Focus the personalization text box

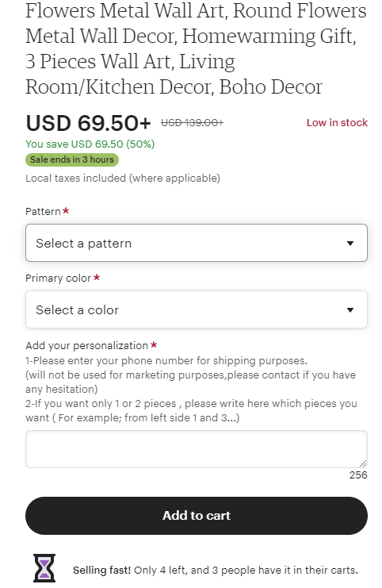[x=197, y=449]
